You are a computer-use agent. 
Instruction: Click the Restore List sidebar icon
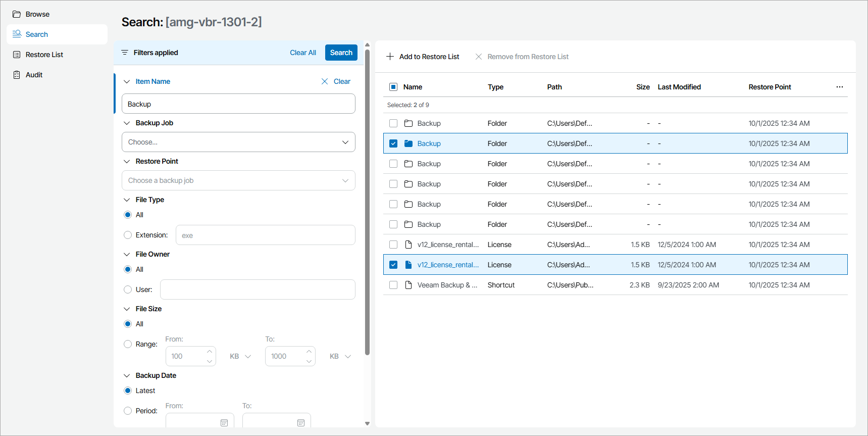point(17,55)
